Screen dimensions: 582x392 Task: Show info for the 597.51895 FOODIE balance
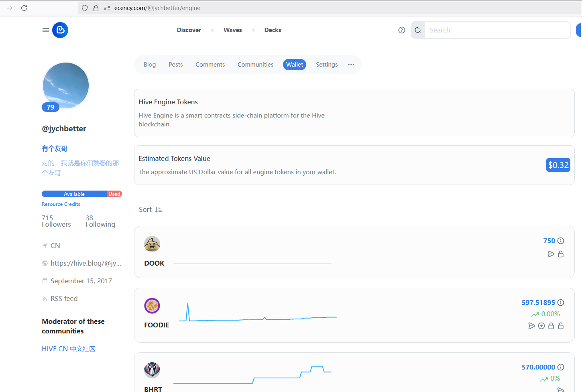(561, 303)
